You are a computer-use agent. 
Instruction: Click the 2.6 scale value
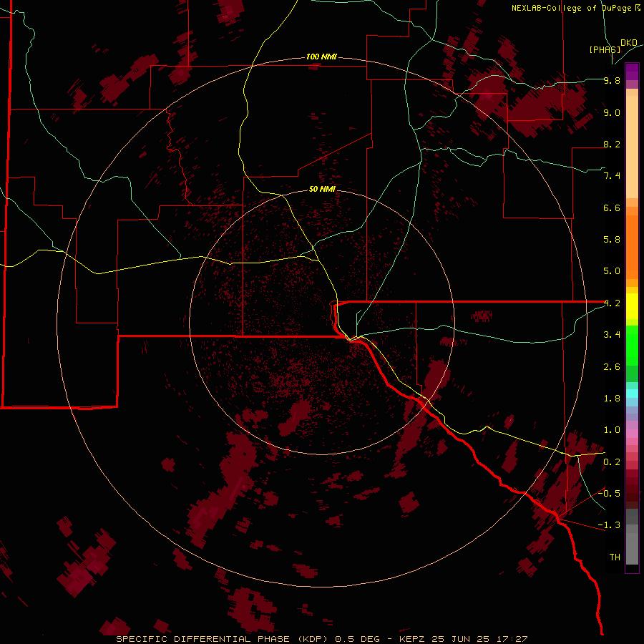click(x=612, y=367)
